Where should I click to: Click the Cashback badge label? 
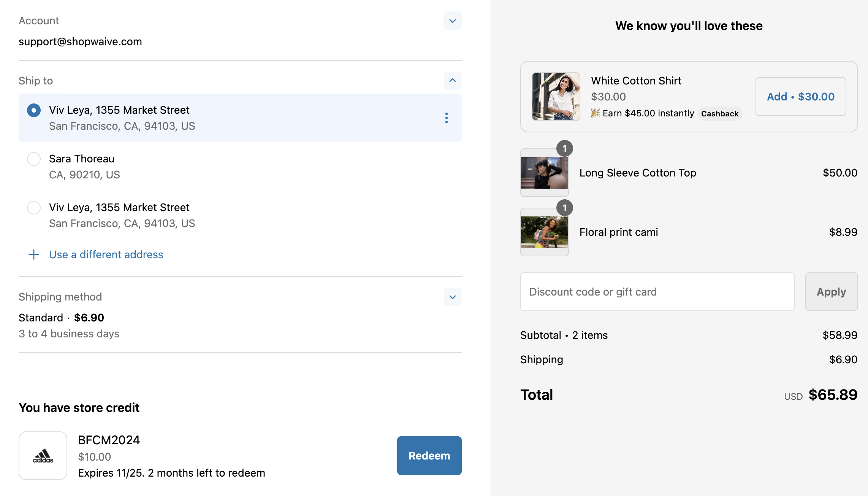[x=720, y=114]
